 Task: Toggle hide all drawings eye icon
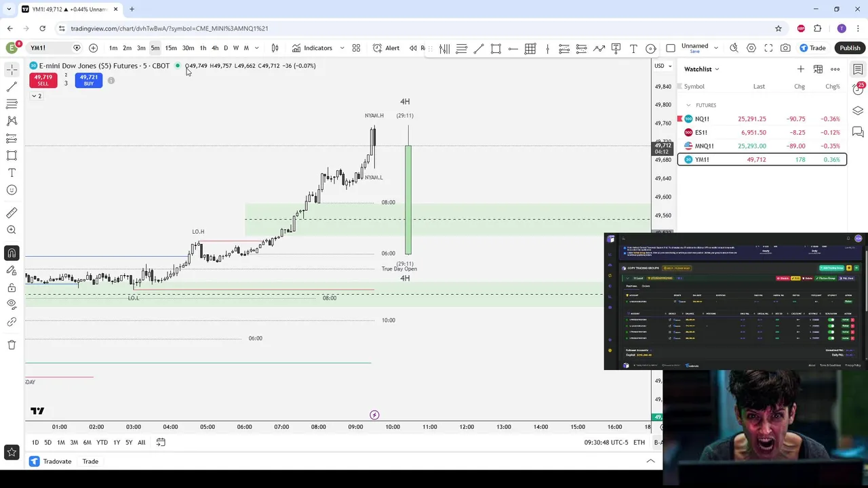tap(12, 304)
